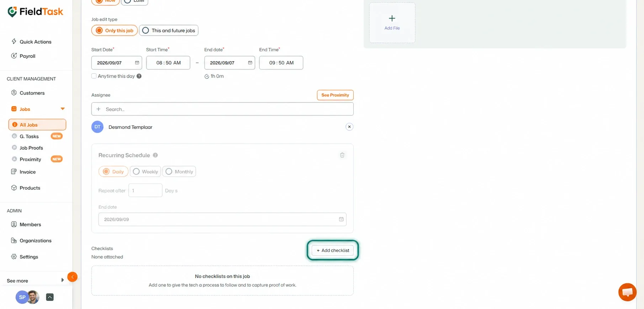Select the Now radio option
The image size is (644, 309).
[105, 1]
